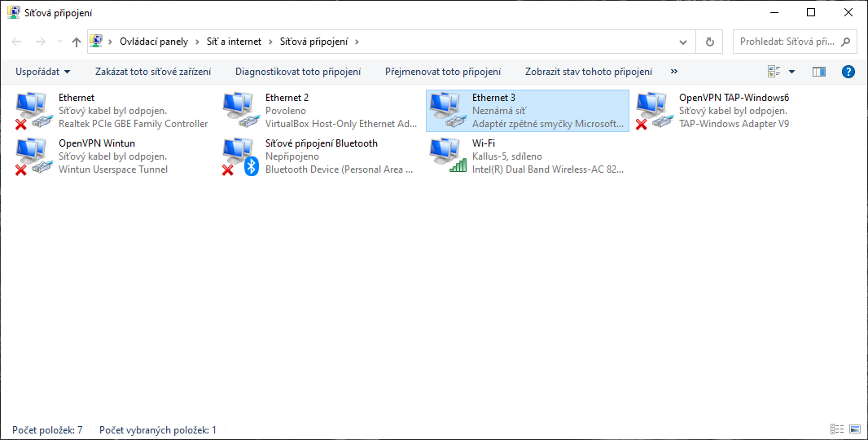Image resolution: width=868 pixels, height=440 pixels.
Task: Select the Ethernet 2 VirtualBox adapter icon
Action: 240,111
